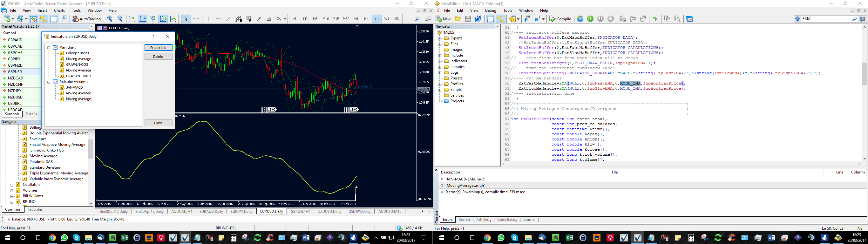Open the Charts menu in MetaTrader

(59, 10)
